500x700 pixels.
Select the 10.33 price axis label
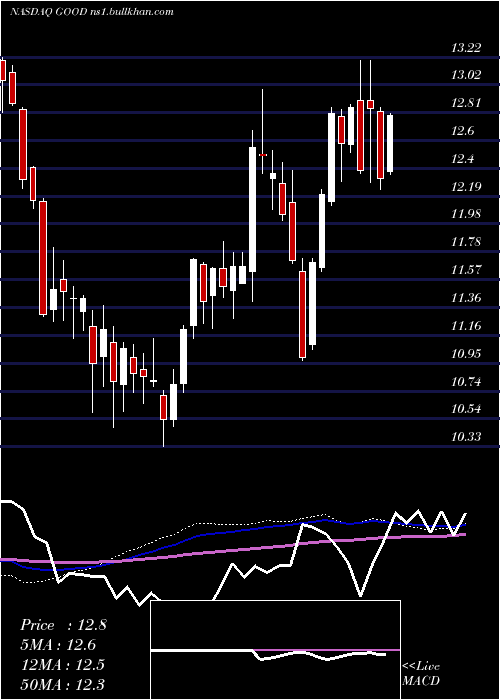click(x=467, y=437)
